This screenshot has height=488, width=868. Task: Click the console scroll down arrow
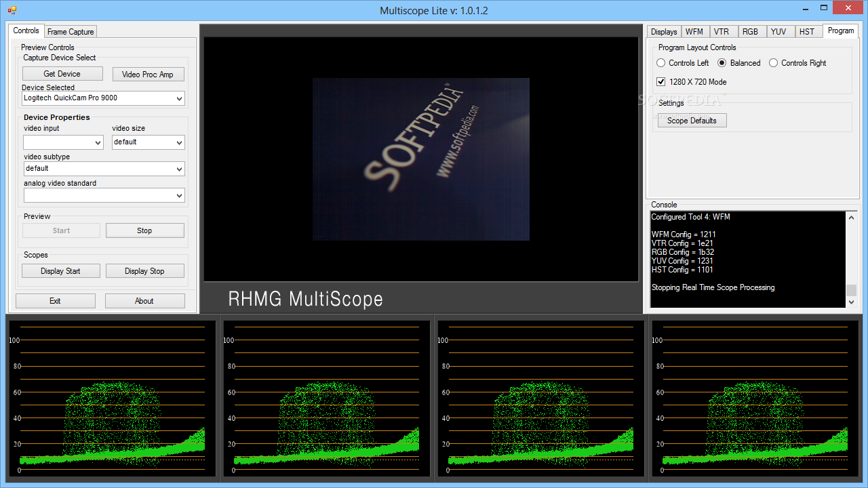click(852, 302)
